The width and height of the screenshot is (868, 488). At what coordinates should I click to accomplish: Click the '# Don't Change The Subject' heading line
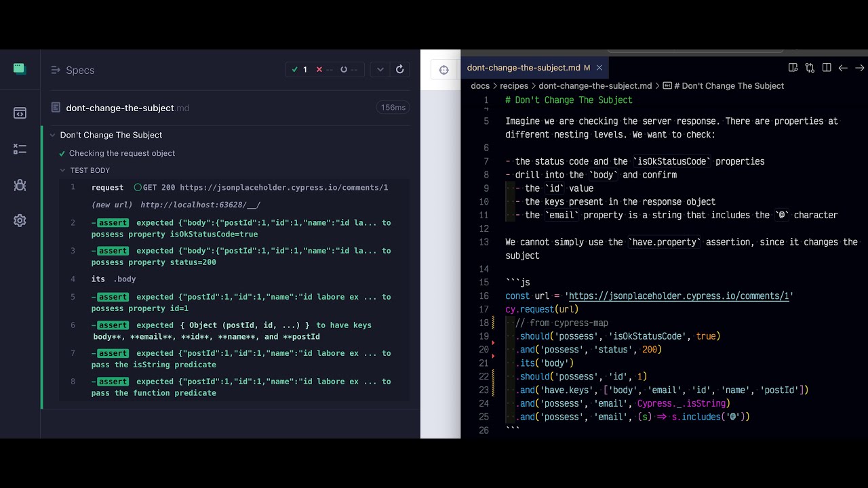click(569, 100)
